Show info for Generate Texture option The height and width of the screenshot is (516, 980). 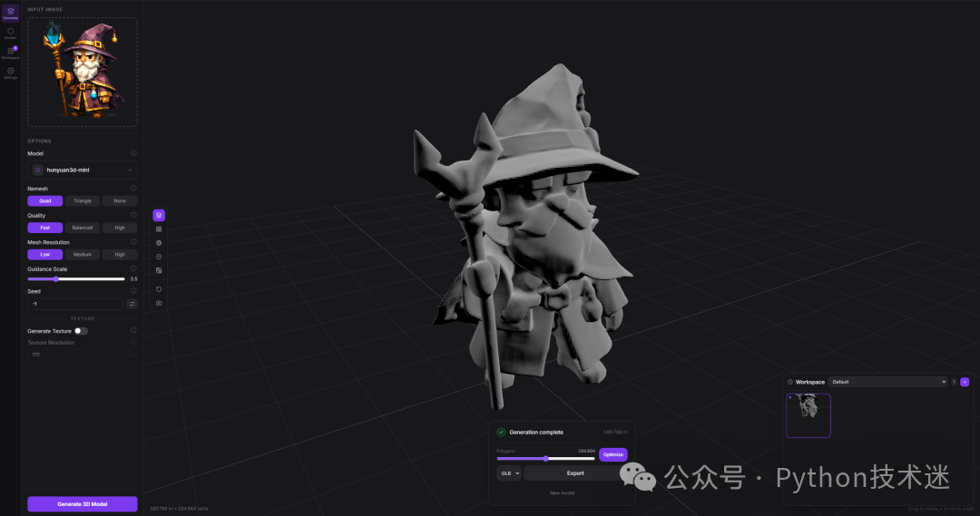(133, 330)
